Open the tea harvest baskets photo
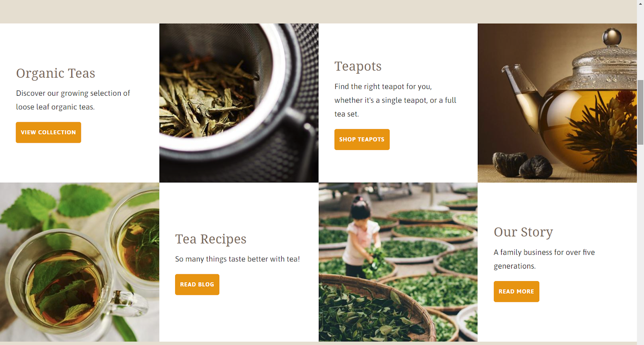This screenshot has width=644, height=345. tap(398, 262)
